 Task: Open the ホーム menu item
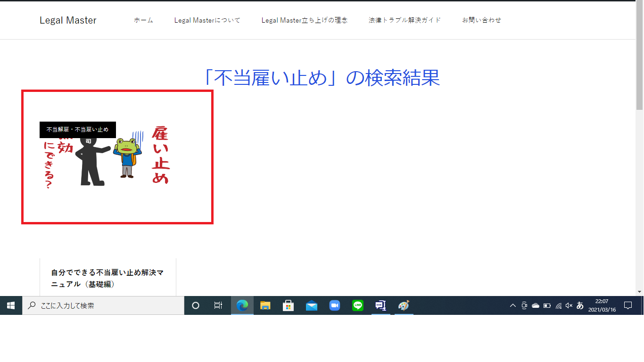tap(143, 20)
